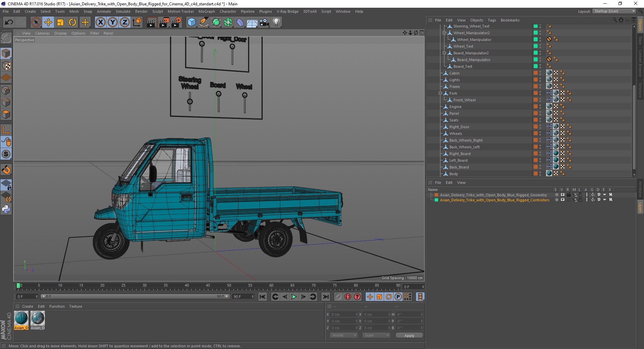This screenshot has width=644, height=349.
Task: Switch to Points mode
Action: click(6, 90)
